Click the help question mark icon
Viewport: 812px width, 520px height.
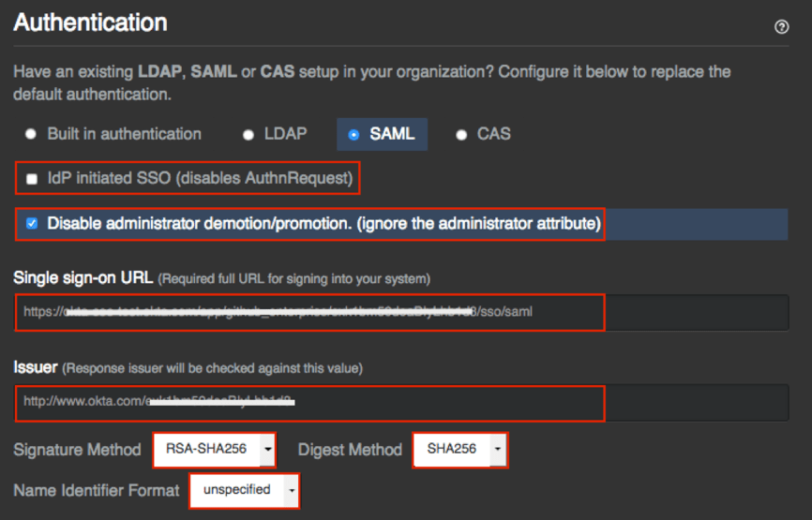781,27
